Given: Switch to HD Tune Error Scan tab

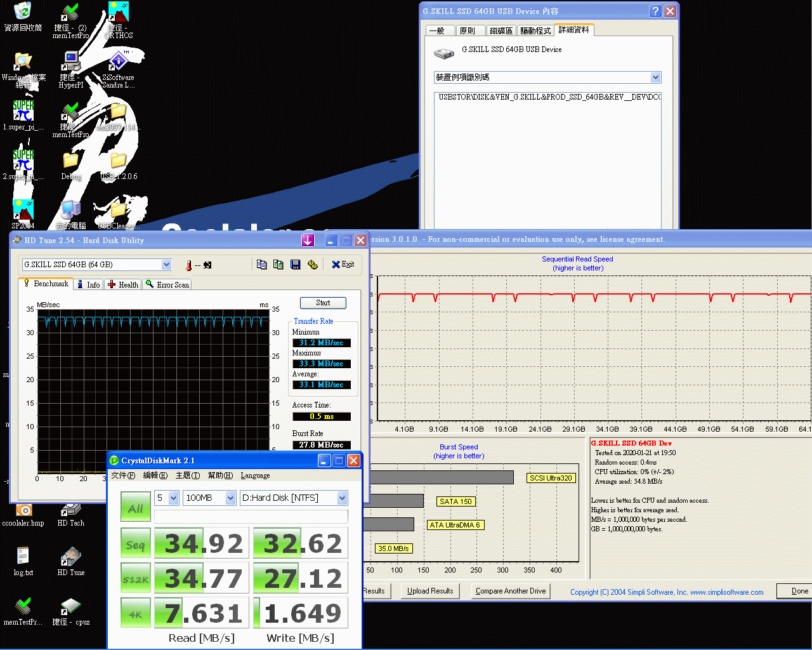Looking at the screenshot, I should click(x=167, y=285).
